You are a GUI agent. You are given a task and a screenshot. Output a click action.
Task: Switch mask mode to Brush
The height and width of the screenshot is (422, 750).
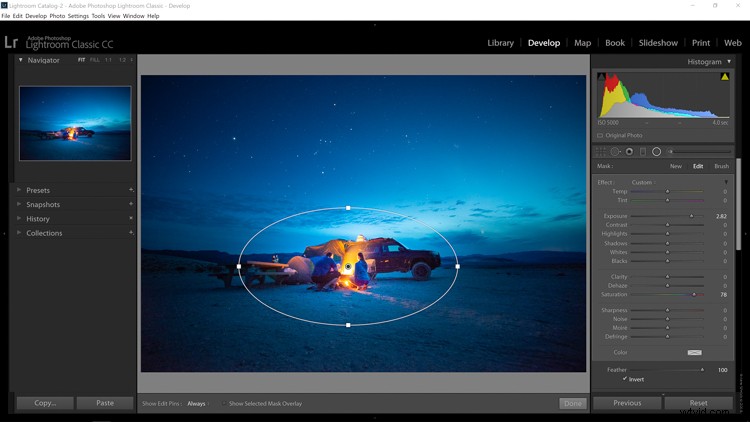(721, 166)
